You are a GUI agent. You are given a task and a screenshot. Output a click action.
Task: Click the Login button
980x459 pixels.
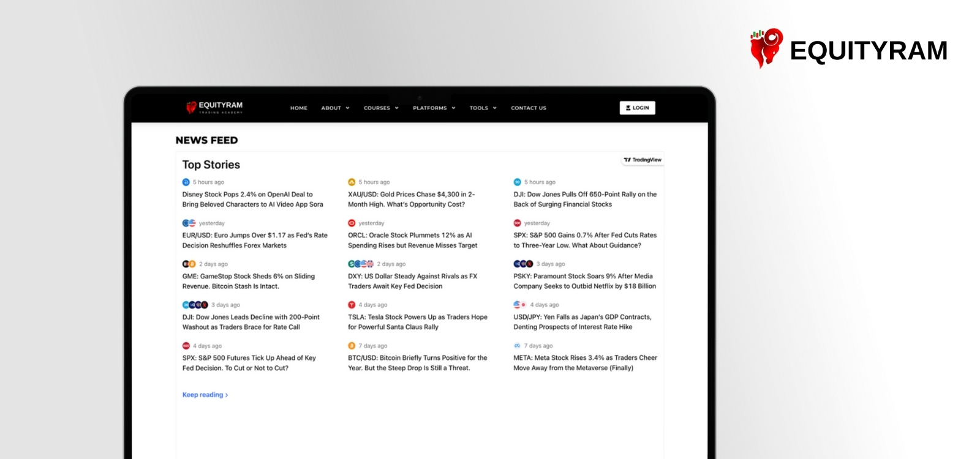(x=638, y=108)
